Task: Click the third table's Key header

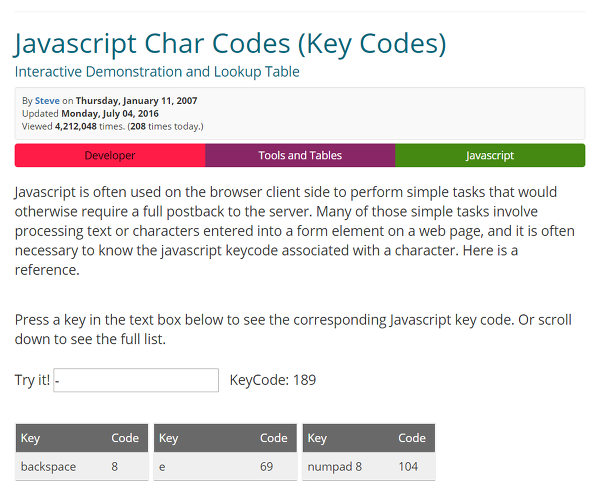Action: 317,438
